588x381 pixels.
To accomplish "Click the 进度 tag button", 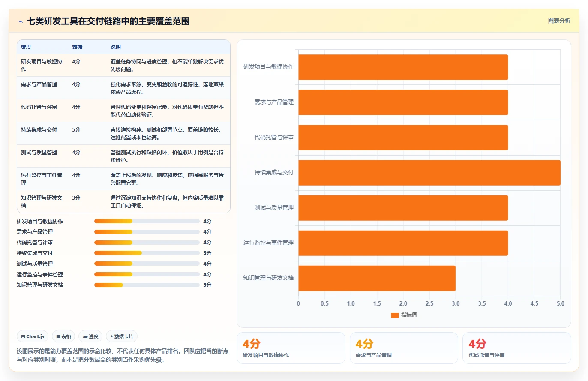I will point(91,336).
